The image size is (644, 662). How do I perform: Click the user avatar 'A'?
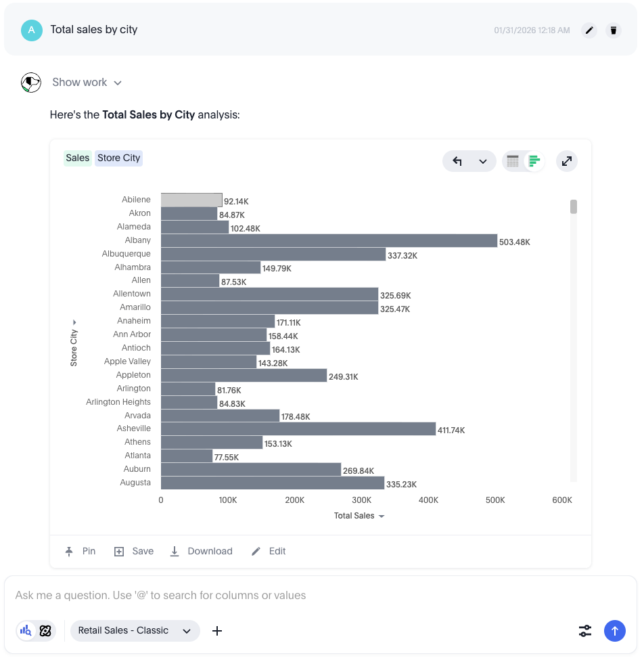[x=32, y=30]
